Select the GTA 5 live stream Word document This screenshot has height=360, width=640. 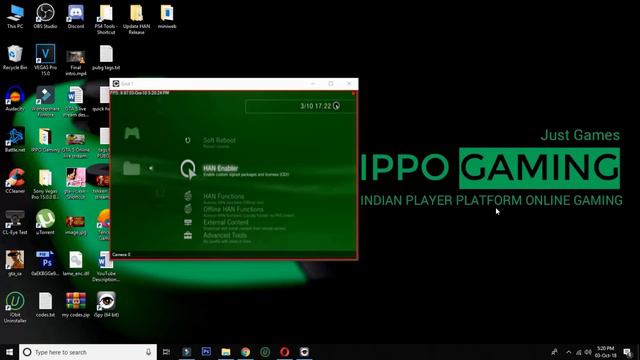coord(76,101)
